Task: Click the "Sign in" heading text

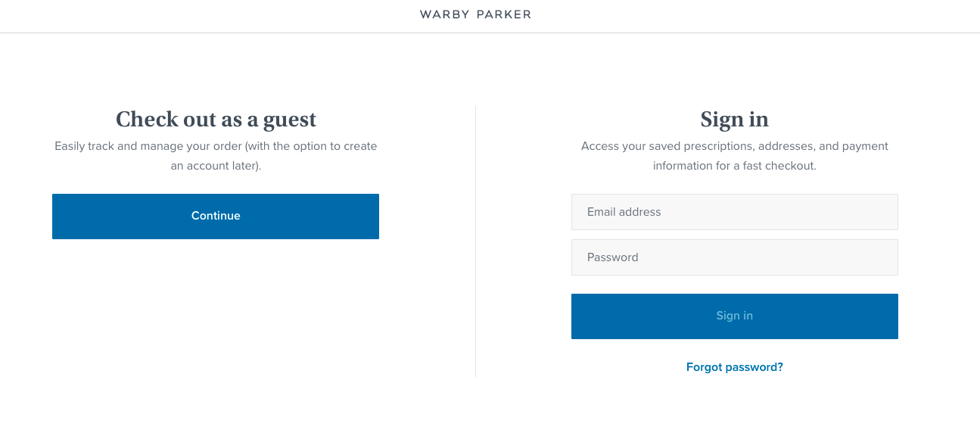Action: [735, 120]
